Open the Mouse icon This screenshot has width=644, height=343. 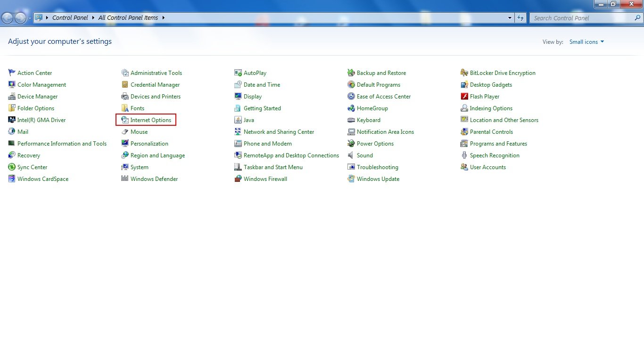125,131
